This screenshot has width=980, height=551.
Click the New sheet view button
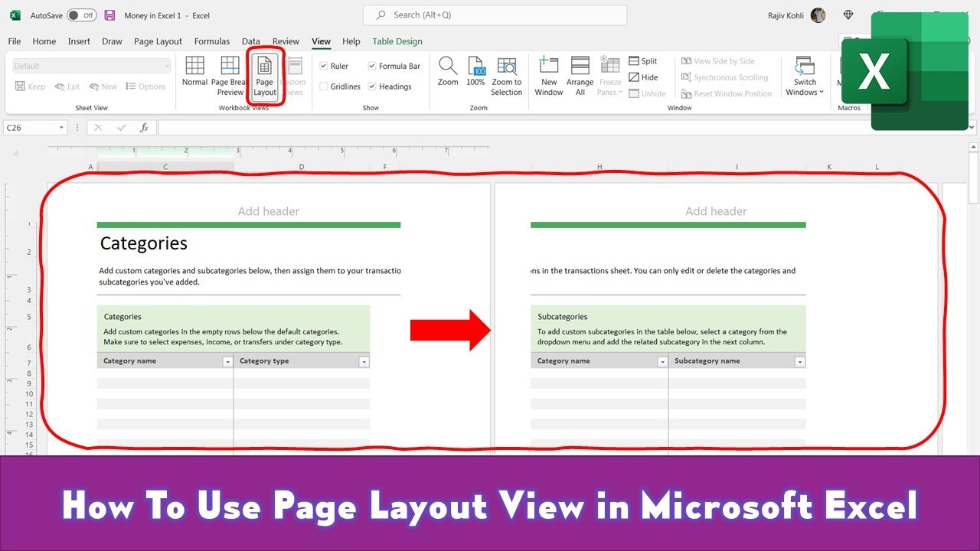(103, 86)
